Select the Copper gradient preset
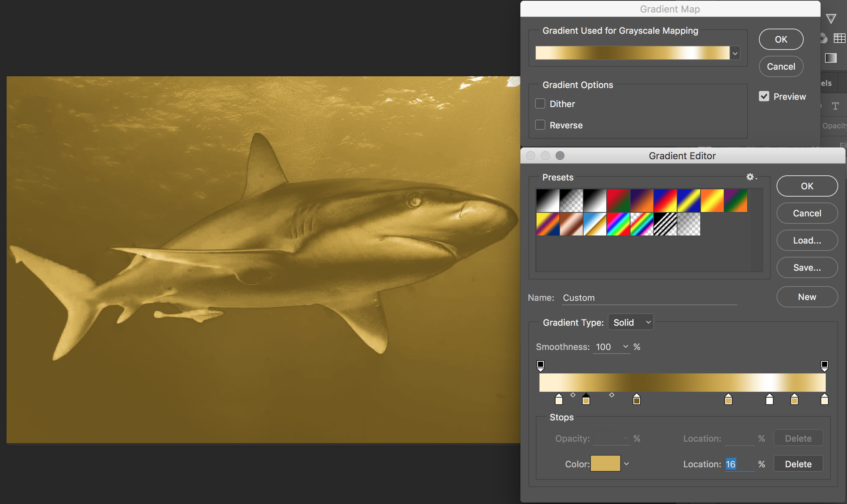 (571, 224)
